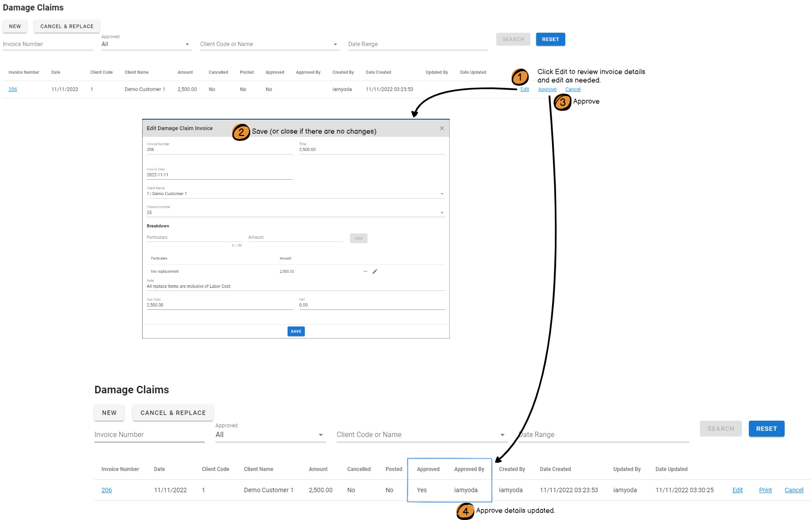Viewport: 812px width, 520px height.
Task: Click the Sub-Total field in the dialog
Action: point(219,305)
